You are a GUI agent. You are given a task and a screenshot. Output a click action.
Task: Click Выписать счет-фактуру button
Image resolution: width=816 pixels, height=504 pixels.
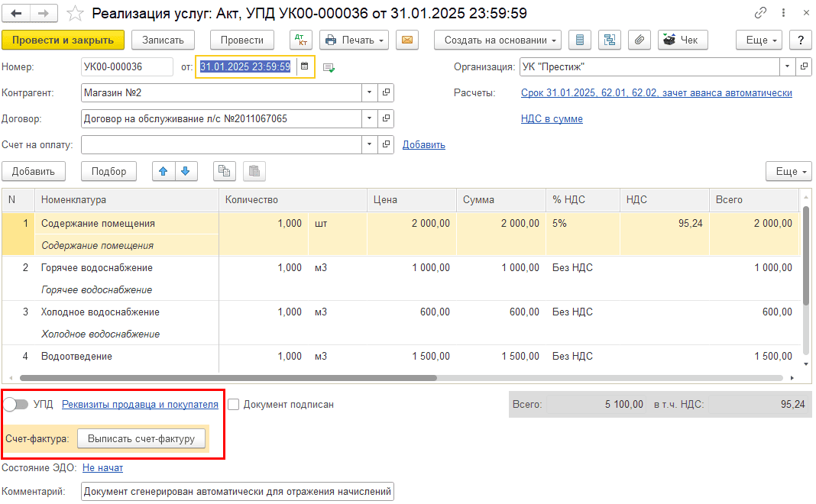(141, 439)
